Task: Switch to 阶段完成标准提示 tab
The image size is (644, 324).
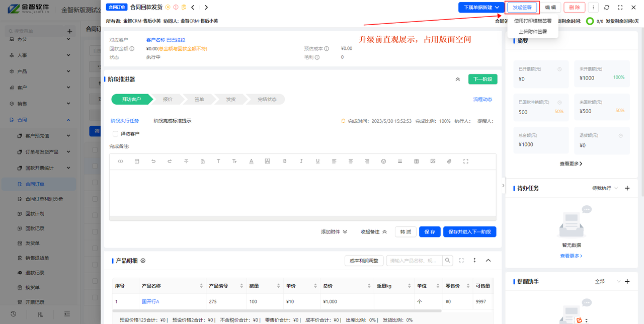Action: (173, 121)
